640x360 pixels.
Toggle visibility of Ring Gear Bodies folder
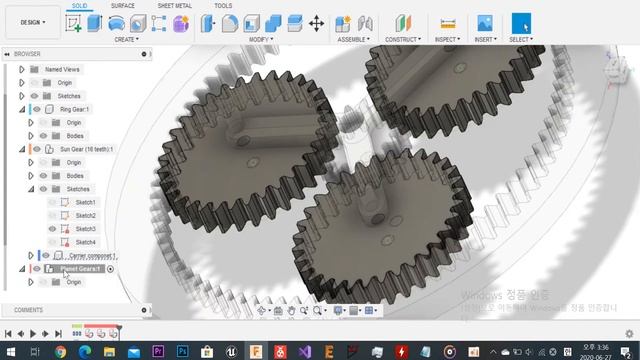click(x=44, y=136)
